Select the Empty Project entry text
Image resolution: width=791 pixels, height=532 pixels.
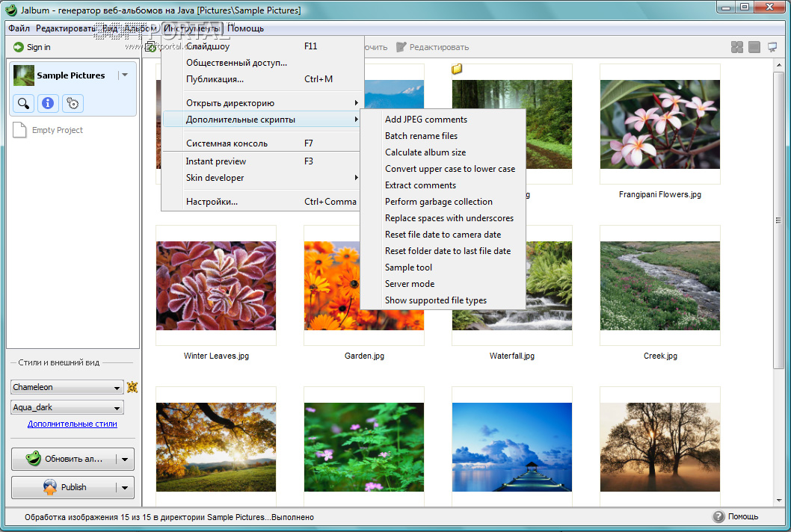58,130
